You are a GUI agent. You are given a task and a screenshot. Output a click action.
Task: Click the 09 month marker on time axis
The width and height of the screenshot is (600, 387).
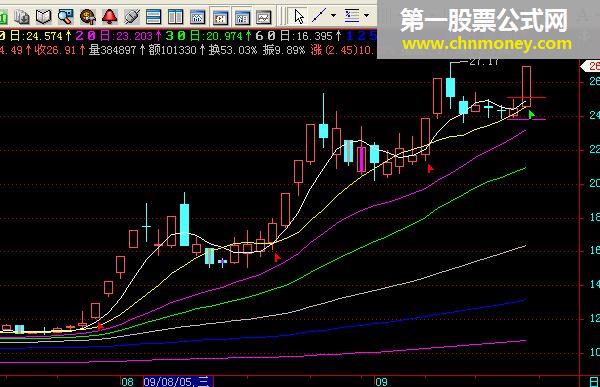381,382
